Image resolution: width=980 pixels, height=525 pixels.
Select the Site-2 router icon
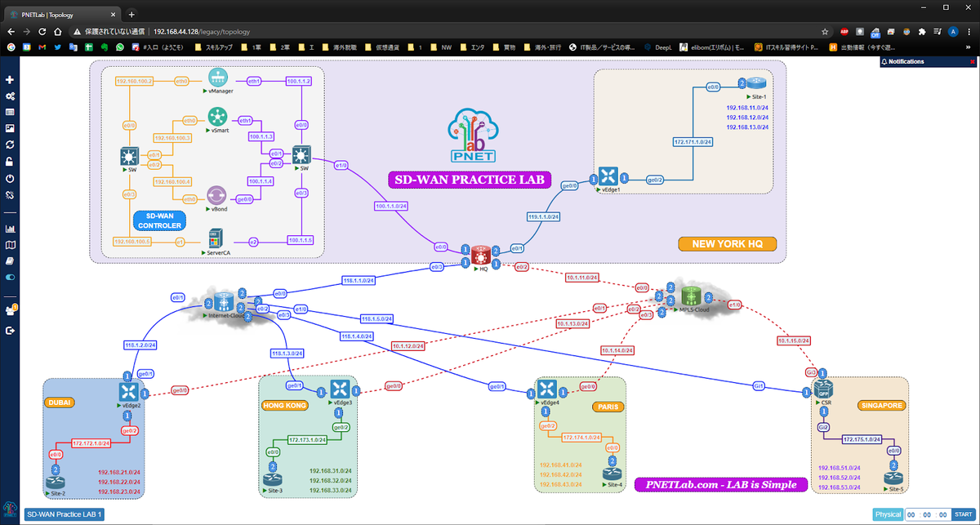tap(56, 483)
